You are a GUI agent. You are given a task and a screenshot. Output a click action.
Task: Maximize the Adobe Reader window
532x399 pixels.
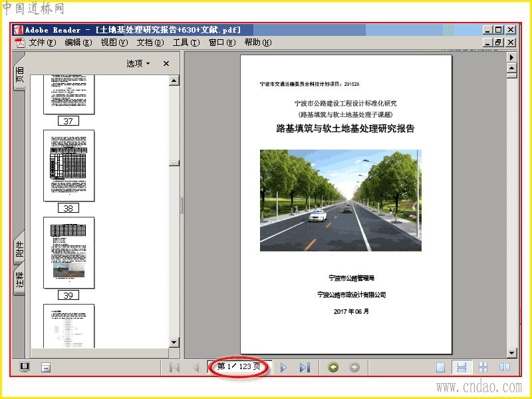[499, 30]
